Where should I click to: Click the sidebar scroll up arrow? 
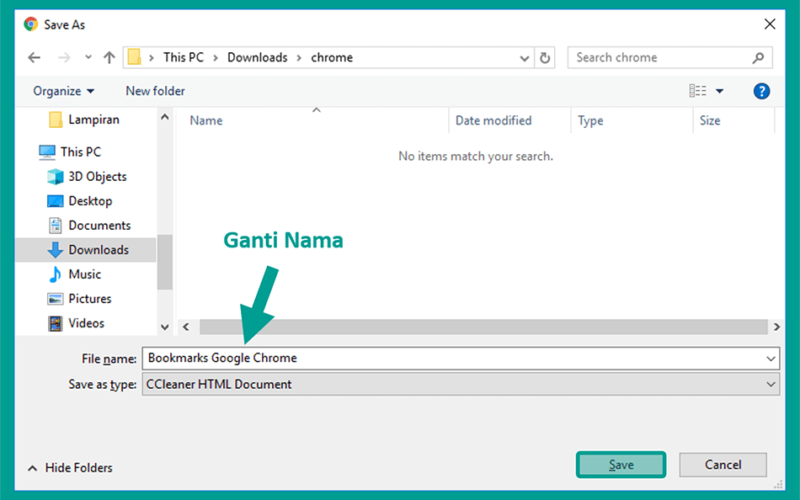coord(164,117)
